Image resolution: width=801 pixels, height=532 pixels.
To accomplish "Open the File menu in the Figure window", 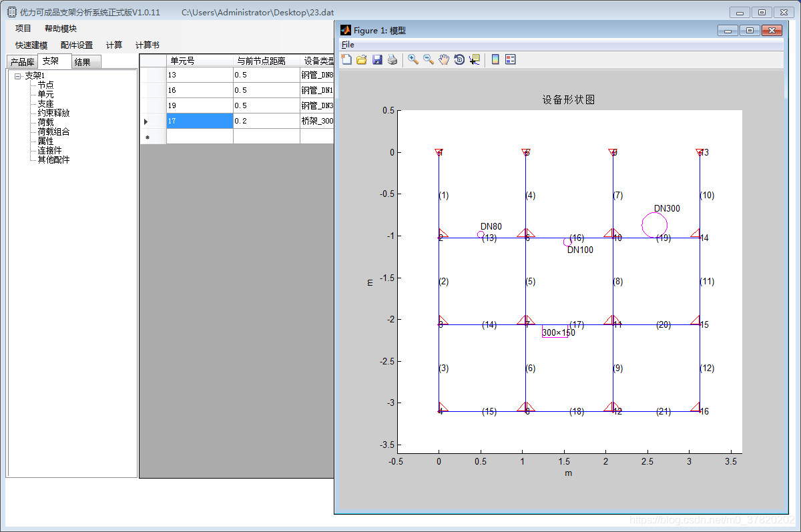I will [x=348, y=45].
